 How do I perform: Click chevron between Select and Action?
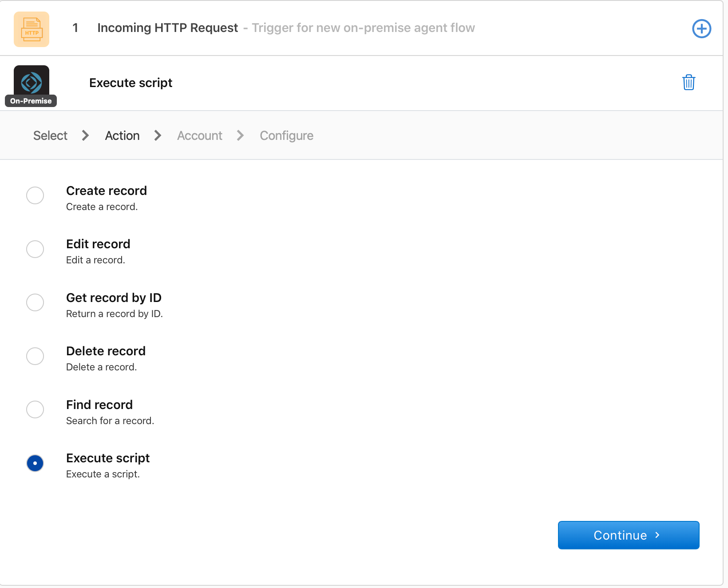[86, 135]
